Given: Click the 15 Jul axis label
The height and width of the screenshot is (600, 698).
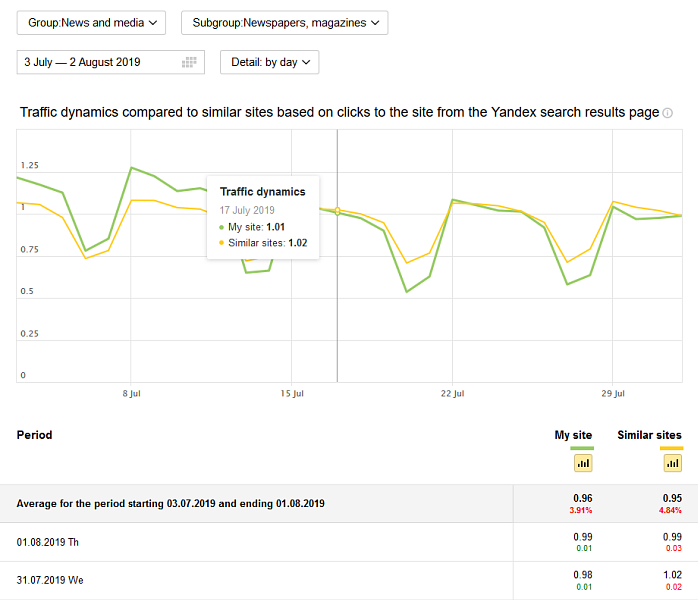Looking at the screenshot, I should pyautogui.click(x=292, y=393).
